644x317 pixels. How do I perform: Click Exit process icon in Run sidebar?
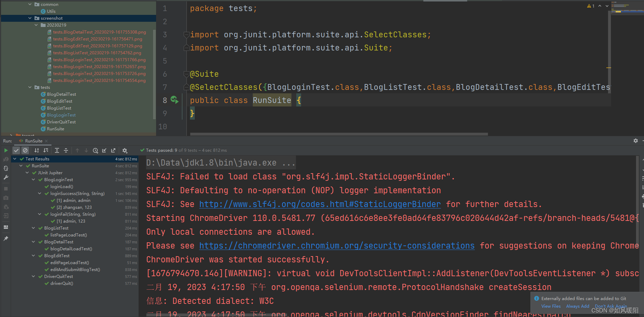6,216
